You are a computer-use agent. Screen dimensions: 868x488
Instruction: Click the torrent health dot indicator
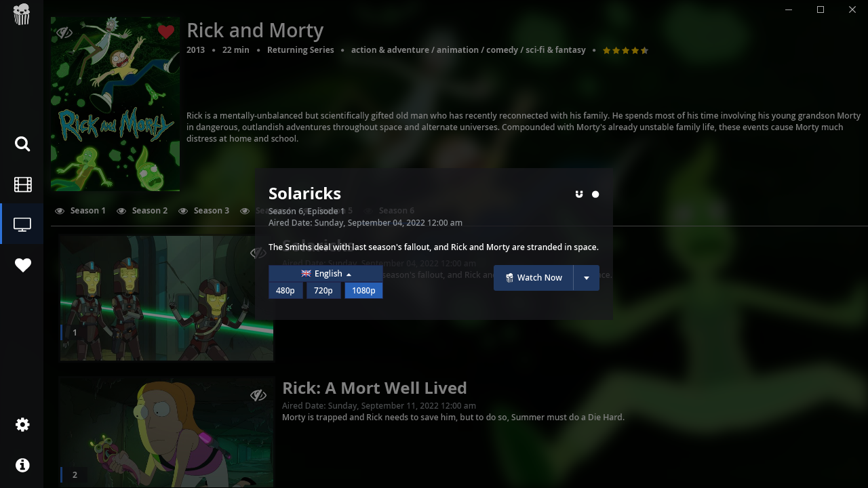[x=595, y=195]
